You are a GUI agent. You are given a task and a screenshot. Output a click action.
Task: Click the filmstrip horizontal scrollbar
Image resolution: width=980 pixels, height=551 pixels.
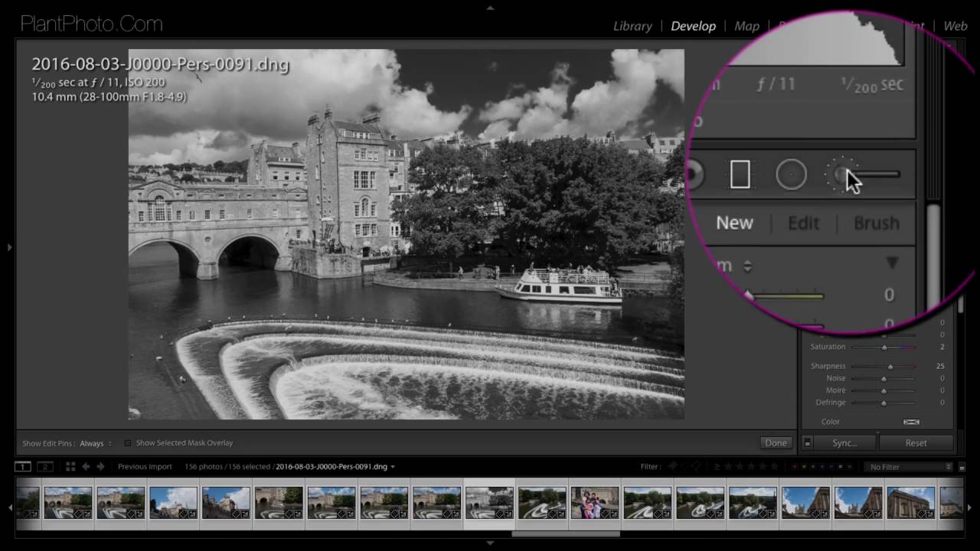pos(565,533)
